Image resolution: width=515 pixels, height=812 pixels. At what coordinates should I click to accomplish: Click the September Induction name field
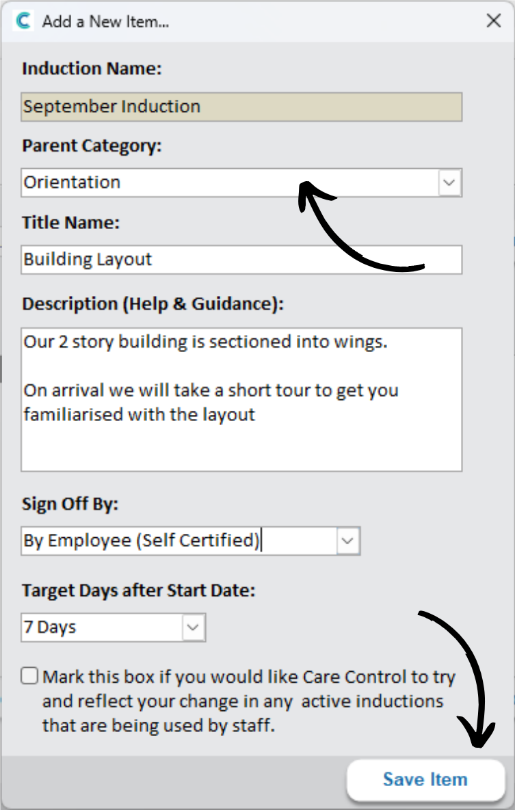241,107
